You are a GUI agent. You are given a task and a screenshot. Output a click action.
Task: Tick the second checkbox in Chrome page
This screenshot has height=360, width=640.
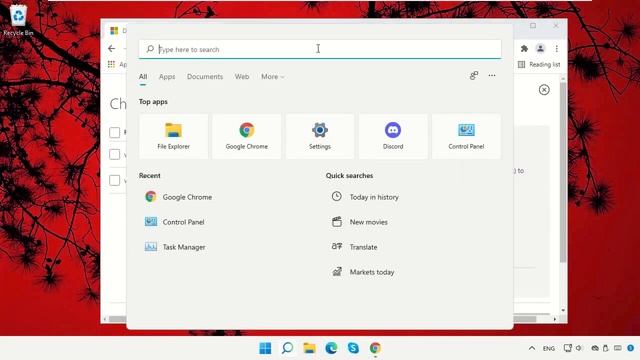click(x=115, y=154)
